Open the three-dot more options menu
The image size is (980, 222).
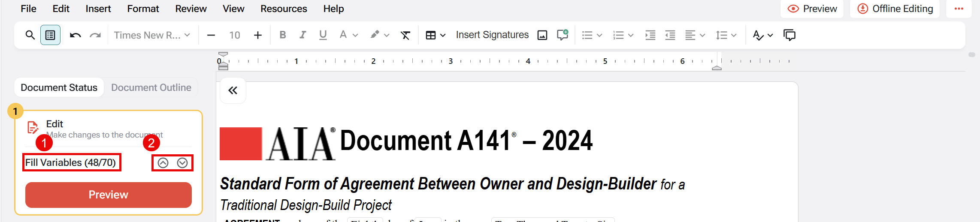tap(959, 9)
